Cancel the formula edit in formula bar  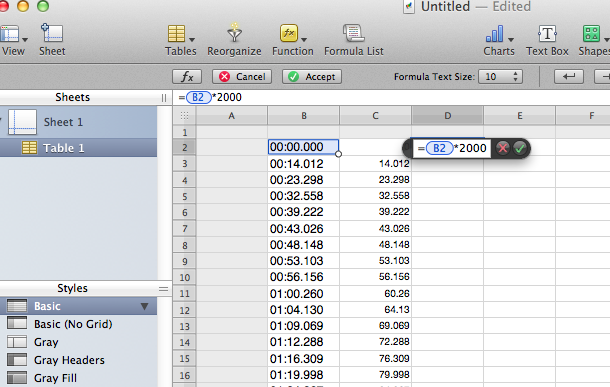pyautogui.click(x=242, y=77)
